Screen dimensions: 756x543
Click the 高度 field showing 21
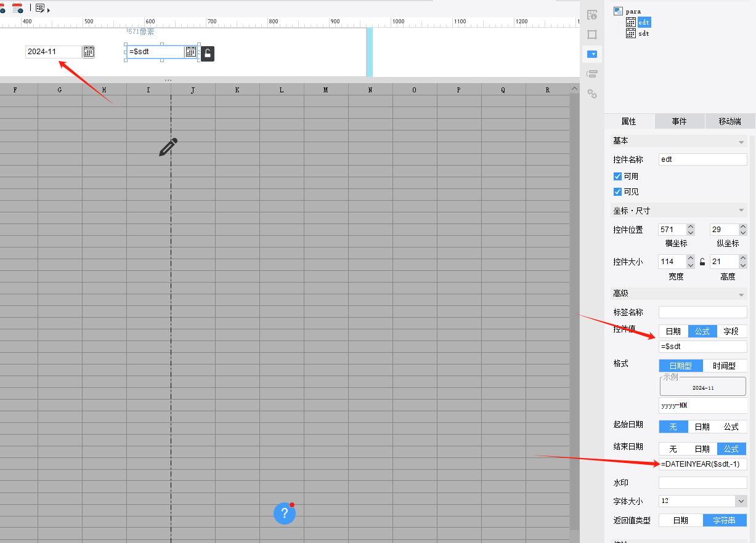pyautogui.click(x=724, y=262)
